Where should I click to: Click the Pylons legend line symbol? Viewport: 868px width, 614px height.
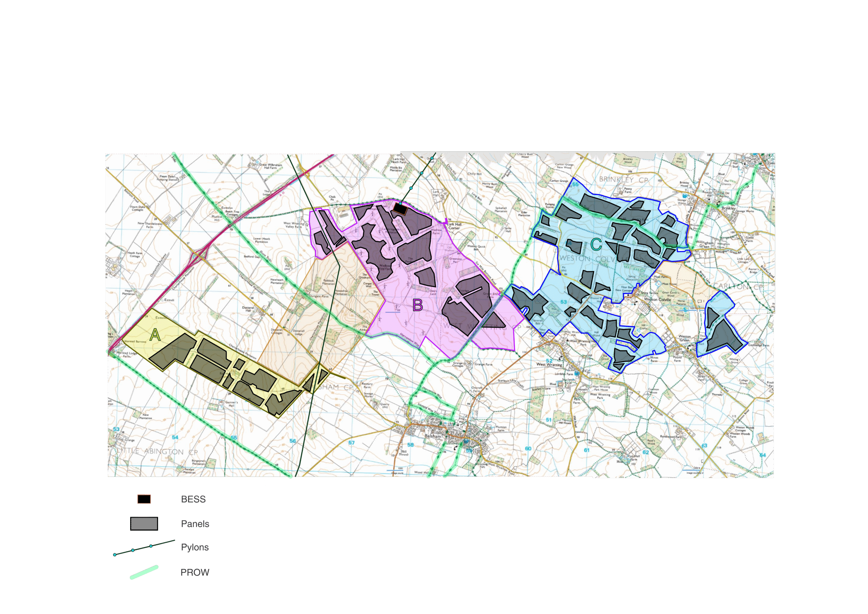[144, 548]
